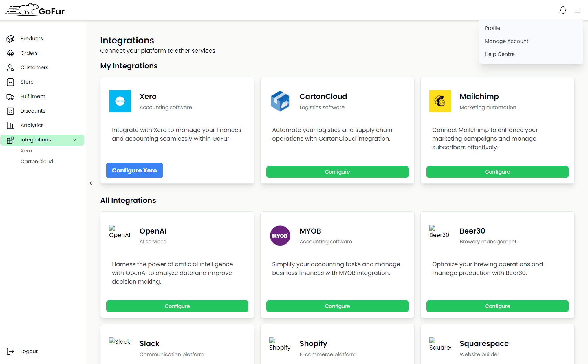The image size is (588, 364).
Task: Open the notifications bell
Action: click(563, 10)
